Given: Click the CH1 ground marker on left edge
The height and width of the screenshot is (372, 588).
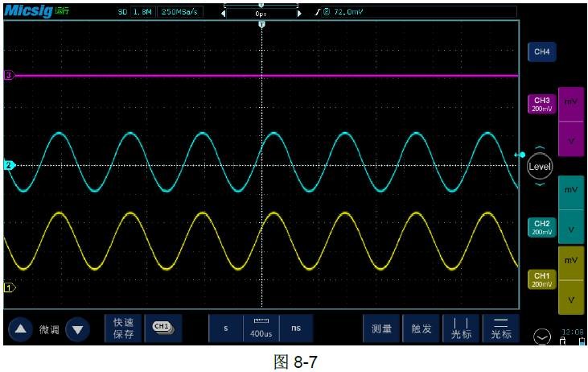Looking at the screenshot, I should pyautogui.click(x=10, y=287).
